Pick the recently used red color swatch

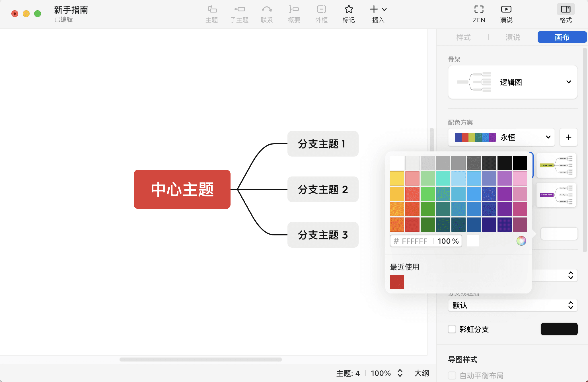pos(397,282)
